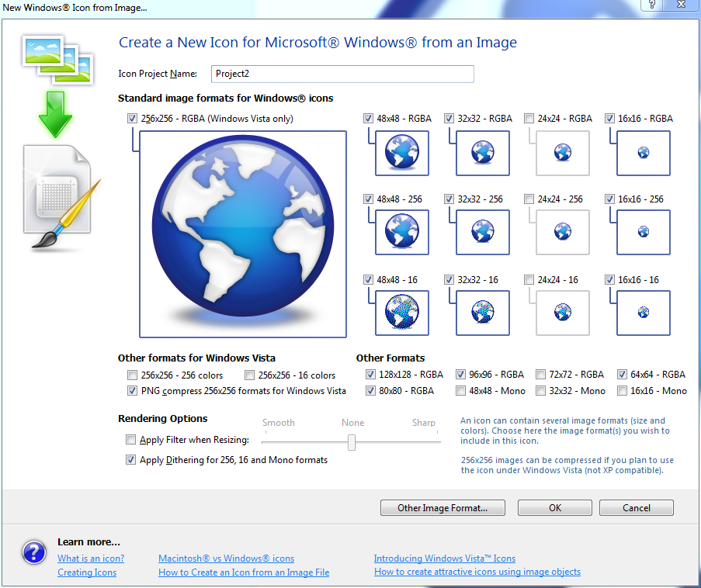Cancel the new icon dialog

point(636,507)
